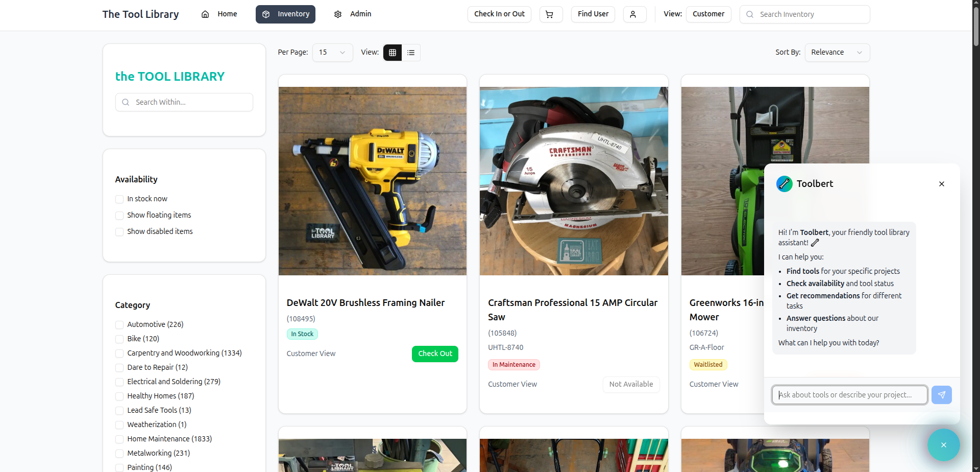
Task: Send the Toolbert chat message
Action: (941, 395)
